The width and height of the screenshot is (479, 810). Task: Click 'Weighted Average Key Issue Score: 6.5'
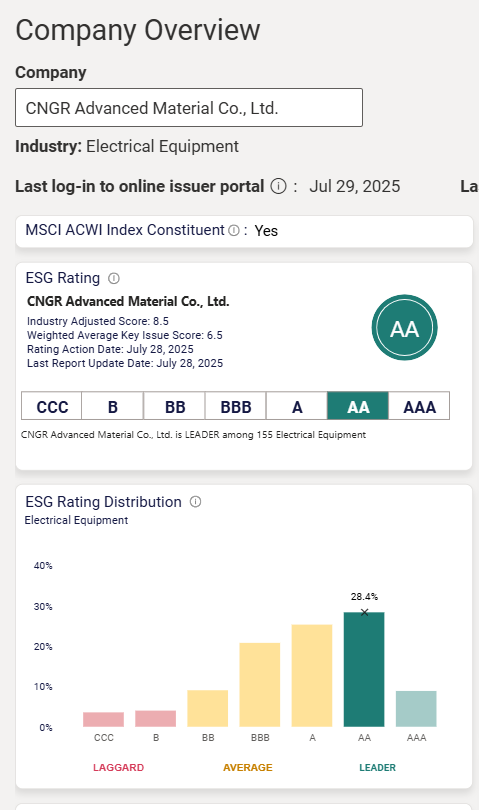coord(125,335)
